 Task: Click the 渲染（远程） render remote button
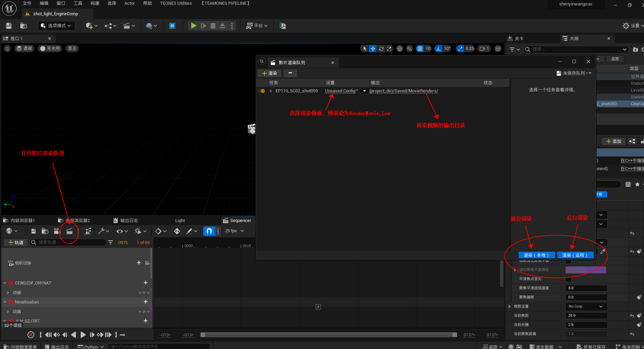[x=575, y=255]
